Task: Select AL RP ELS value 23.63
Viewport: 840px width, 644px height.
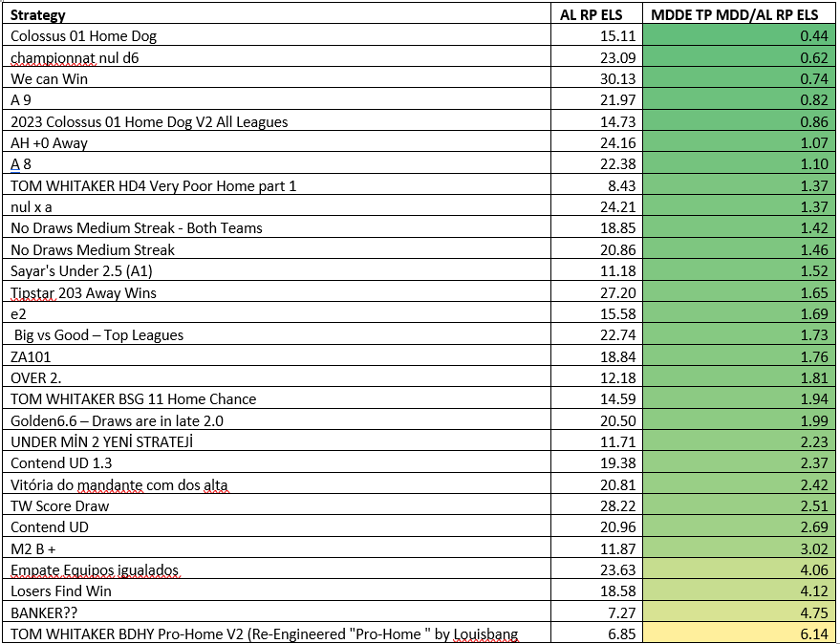Action: pyautogui.click(x=596, y=569)
